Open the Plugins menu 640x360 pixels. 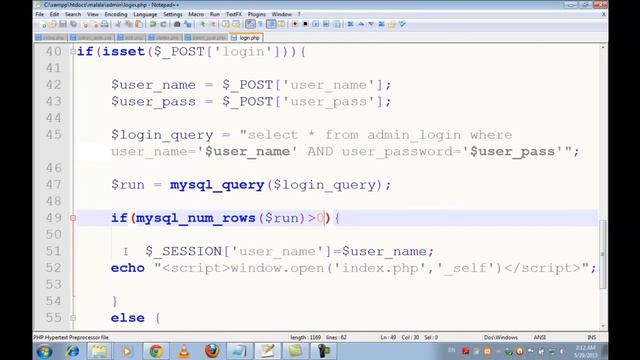[x=257, y=14]
